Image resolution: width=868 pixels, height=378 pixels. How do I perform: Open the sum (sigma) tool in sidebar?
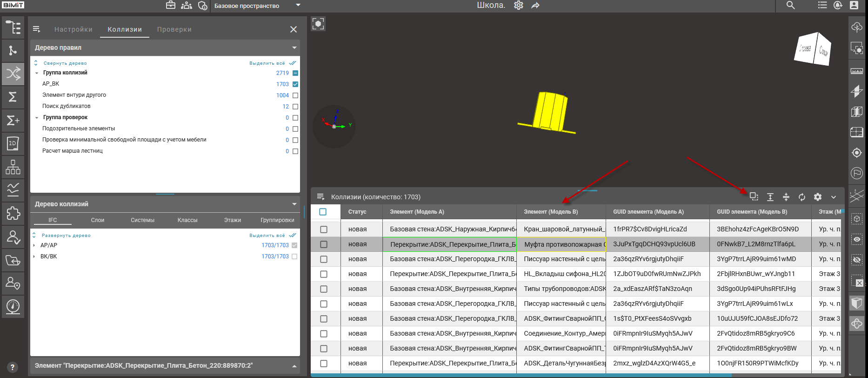click(x=13, y=97)
